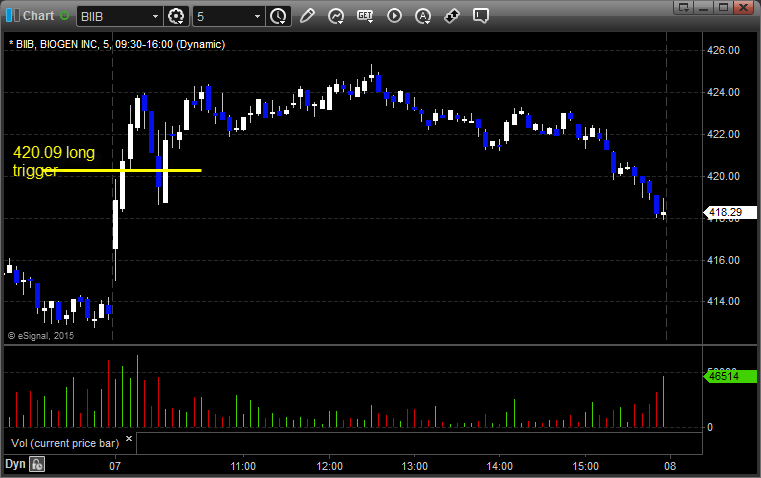The width and height of the screenshot is (761, 478).
Task: Open the time template clock menu
Action: (x=278, y=16)
